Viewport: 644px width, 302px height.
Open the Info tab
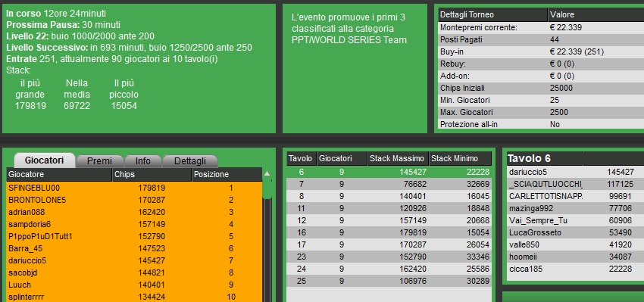pos(143,161)
